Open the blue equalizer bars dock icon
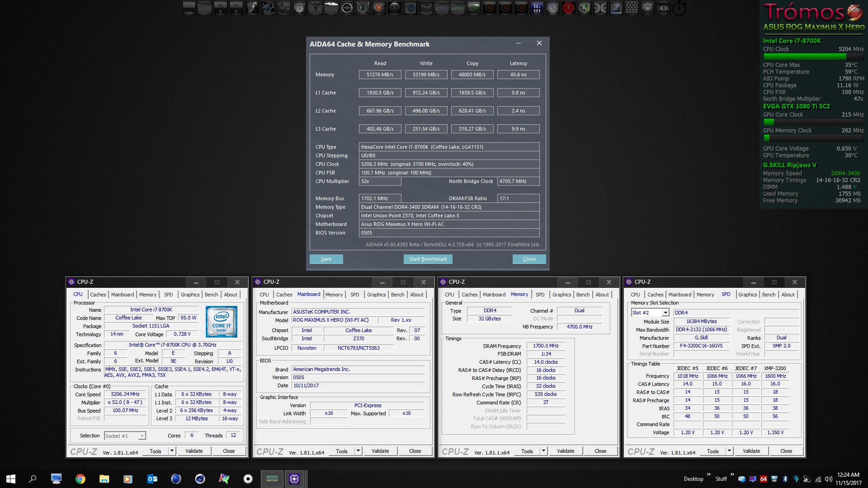868x488 pixels. tap(537, 8)
